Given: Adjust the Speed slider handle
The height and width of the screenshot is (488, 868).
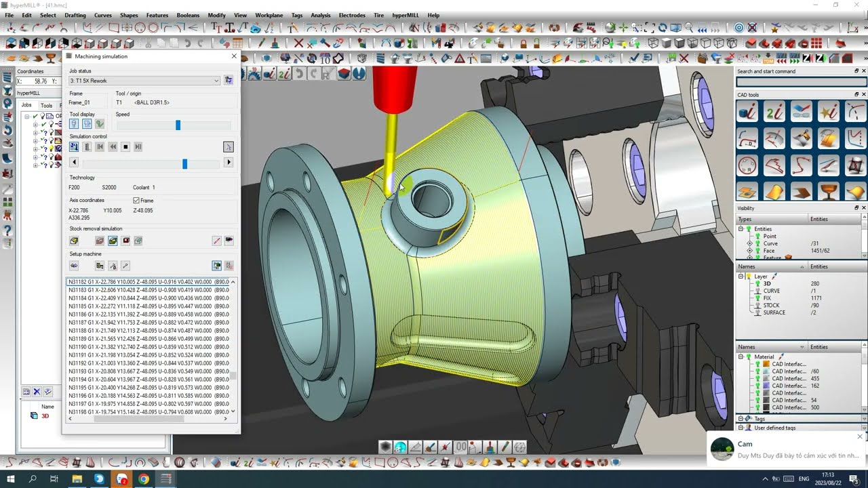Looking at the screenshot, I should pos(178,125).
